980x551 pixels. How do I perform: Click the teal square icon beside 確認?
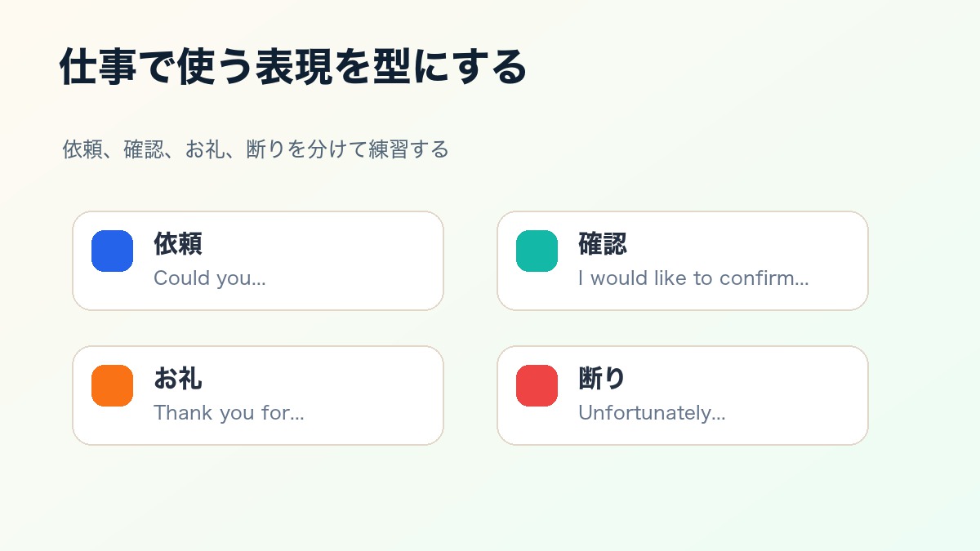pyautogui.click(x=537, y=251)
